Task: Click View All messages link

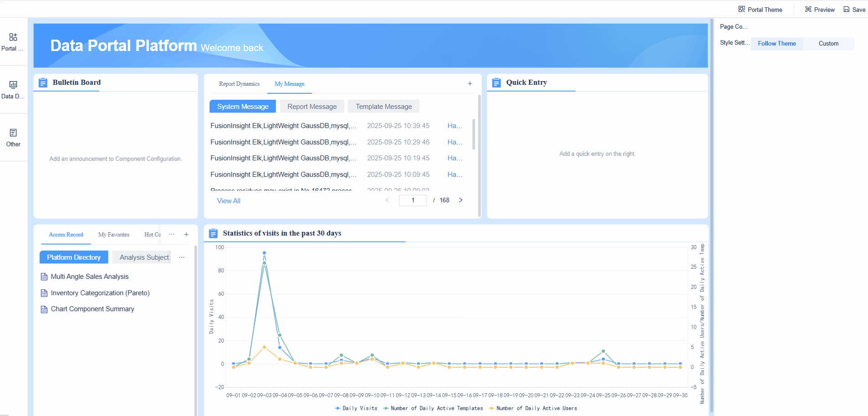Action: pos(229,201)
